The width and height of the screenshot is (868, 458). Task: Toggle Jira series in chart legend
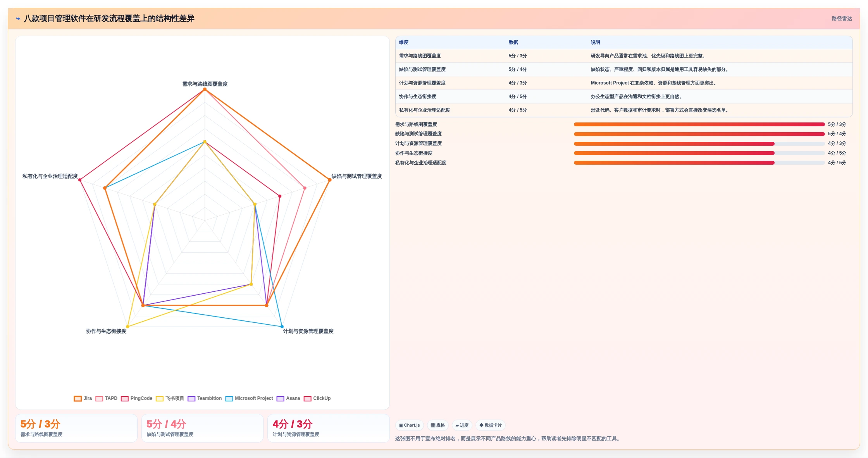click(83, 398)
